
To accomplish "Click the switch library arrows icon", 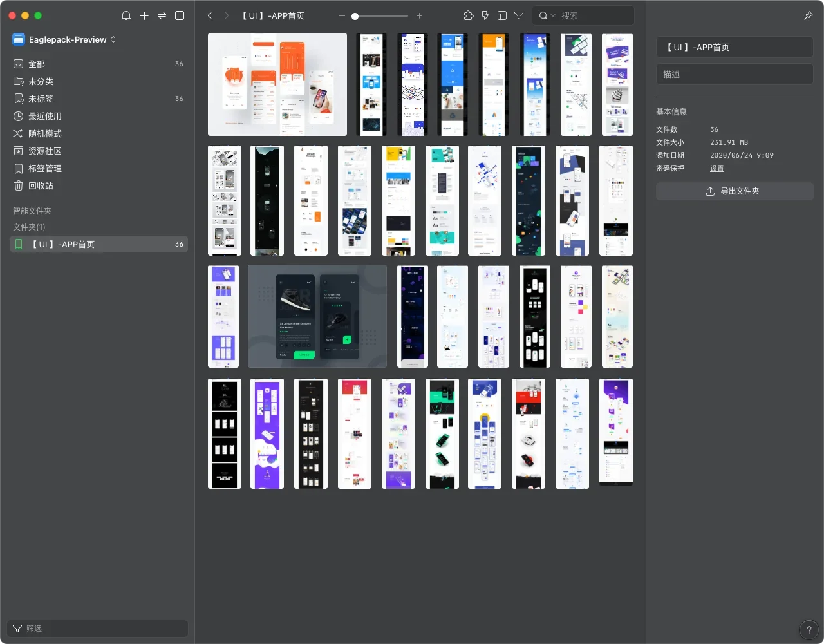I will 162,15.
